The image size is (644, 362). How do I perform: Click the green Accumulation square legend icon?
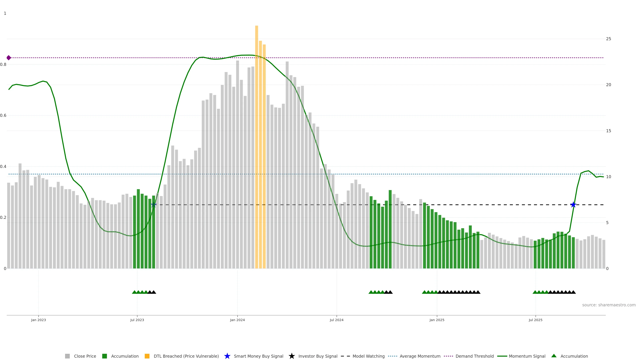[104, 356]
